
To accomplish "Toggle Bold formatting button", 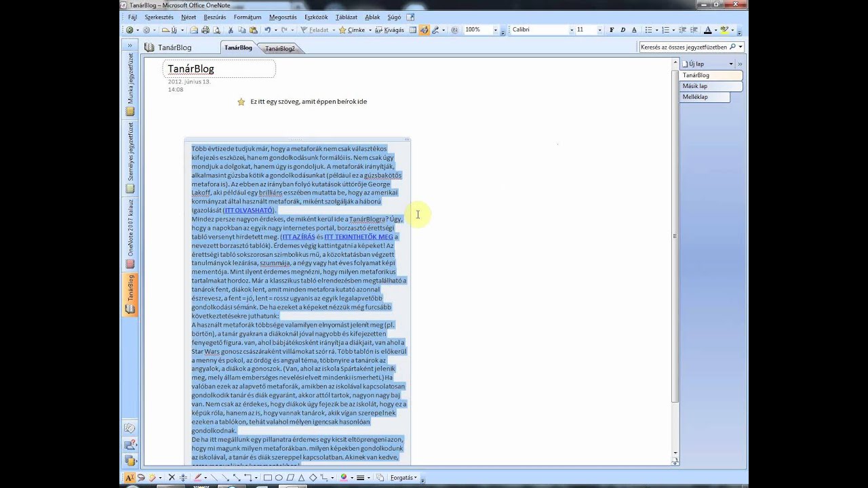I will (x=612, y=30).
